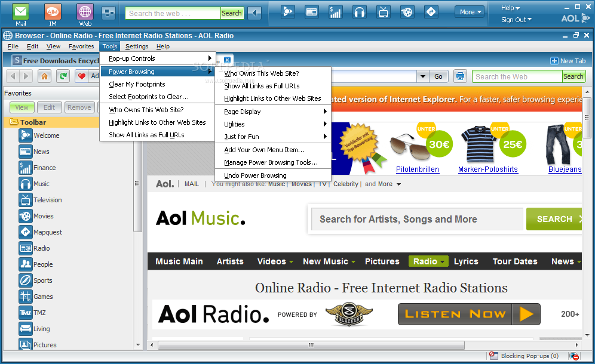
Task: Print the page with printer icon
Action: tap(460, 76)
